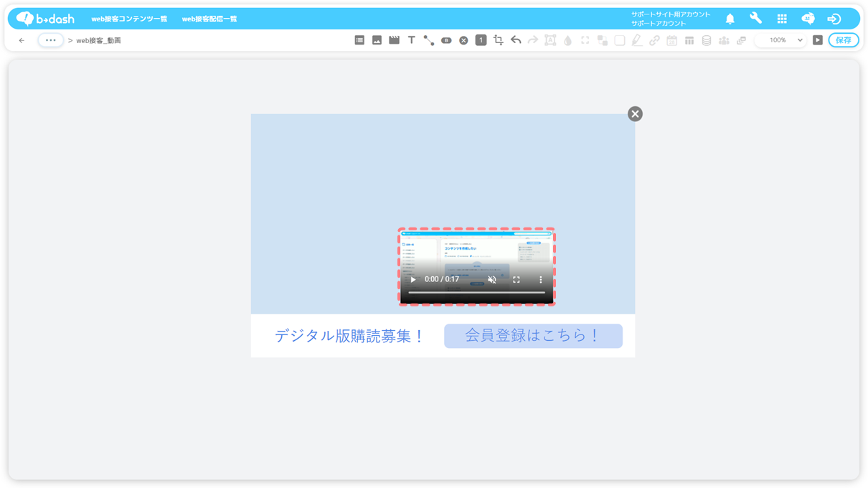Open the wrench settings icon

[756, 19]
